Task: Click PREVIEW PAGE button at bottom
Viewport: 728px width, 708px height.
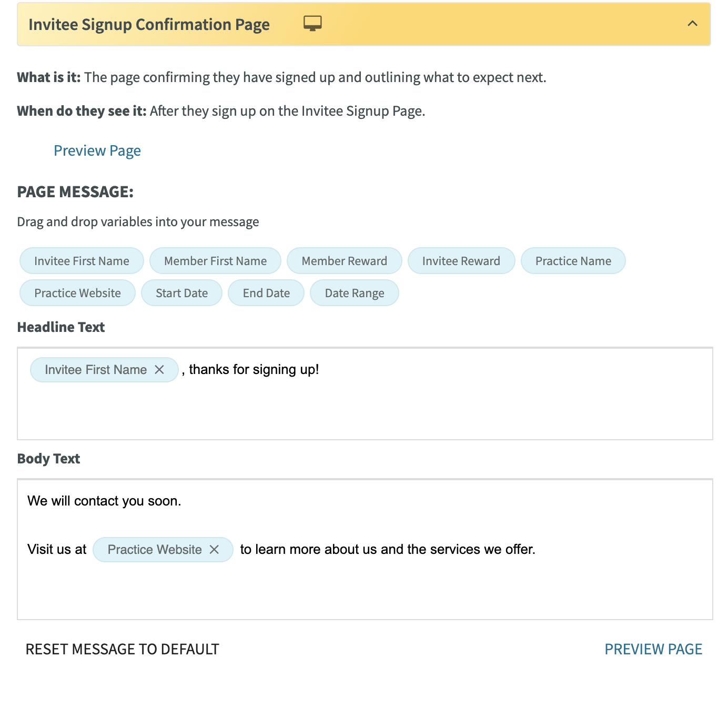Action: pos(653,649)
